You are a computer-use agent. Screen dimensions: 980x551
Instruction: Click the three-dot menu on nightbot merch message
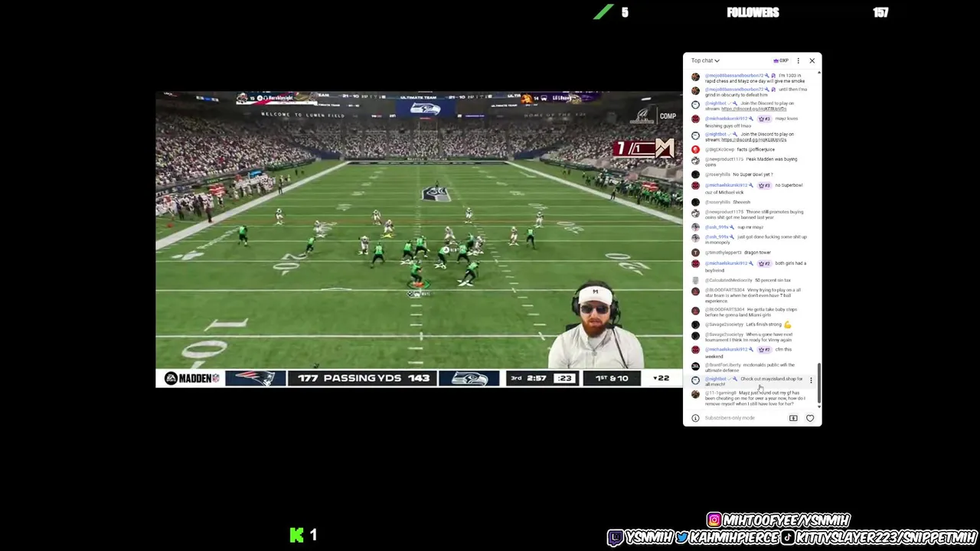tap(811, 380)
